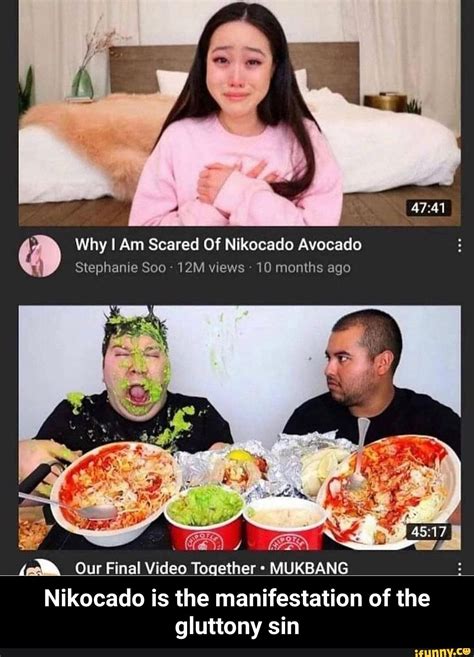Screen dimensions: 474x657
Task: Visit the Stephanie Soo channel name
Action: point(120,267)
